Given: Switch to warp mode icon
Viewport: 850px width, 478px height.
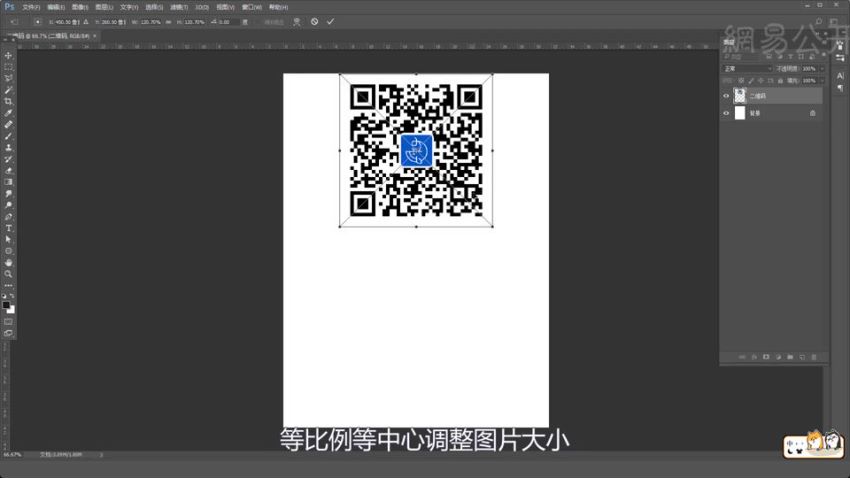Looking at the screenshot, I should pos(297,22).
